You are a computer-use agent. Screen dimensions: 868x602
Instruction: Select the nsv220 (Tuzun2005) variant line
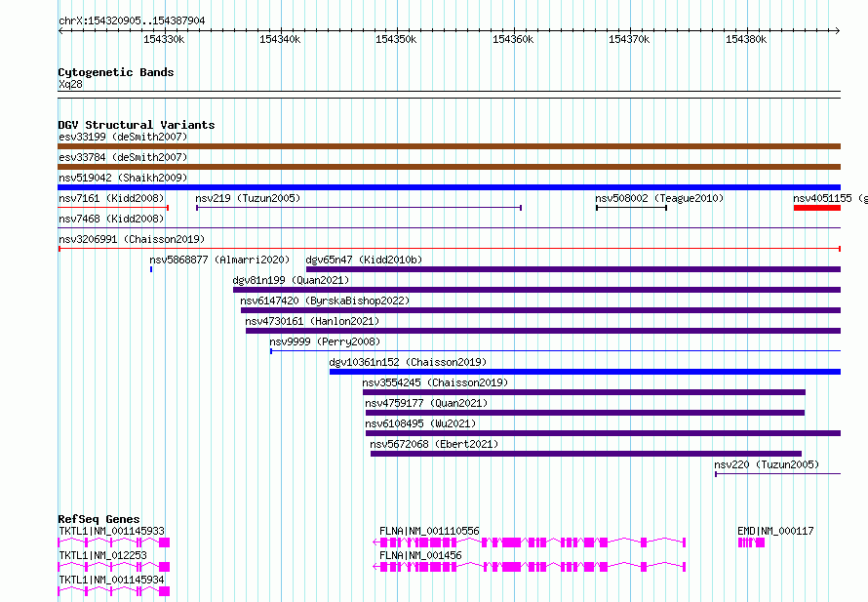(x=777, y=474)
